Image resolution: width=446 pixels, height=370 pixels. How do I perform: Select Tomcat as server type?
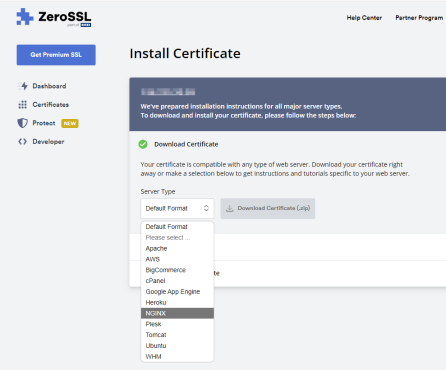(x=177, y=335)
